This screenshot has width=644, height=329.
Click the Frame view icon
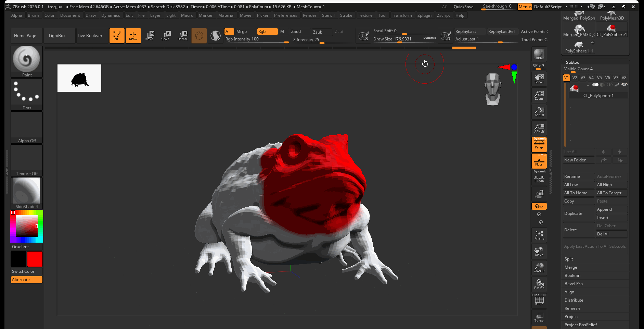click(539, 235)
